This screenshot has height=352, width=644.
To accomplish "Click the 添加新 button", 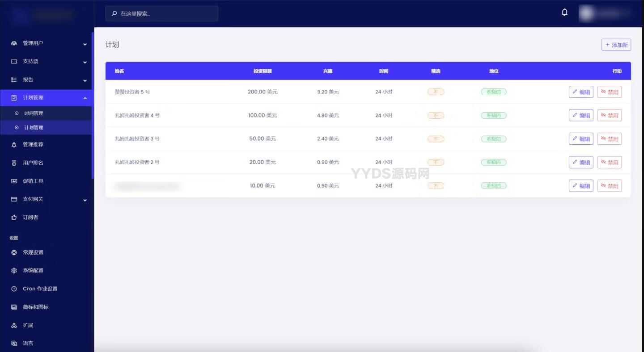I will click(616, 45).
